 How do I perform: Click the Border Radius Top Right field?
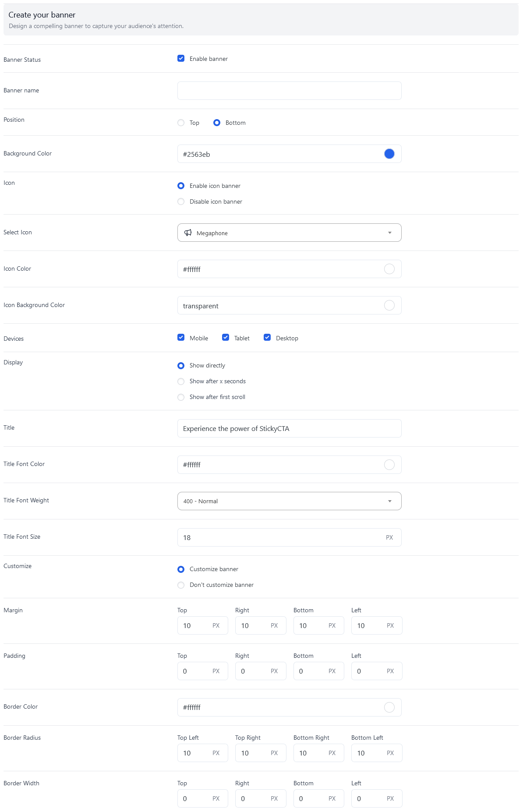pos(261,753)
